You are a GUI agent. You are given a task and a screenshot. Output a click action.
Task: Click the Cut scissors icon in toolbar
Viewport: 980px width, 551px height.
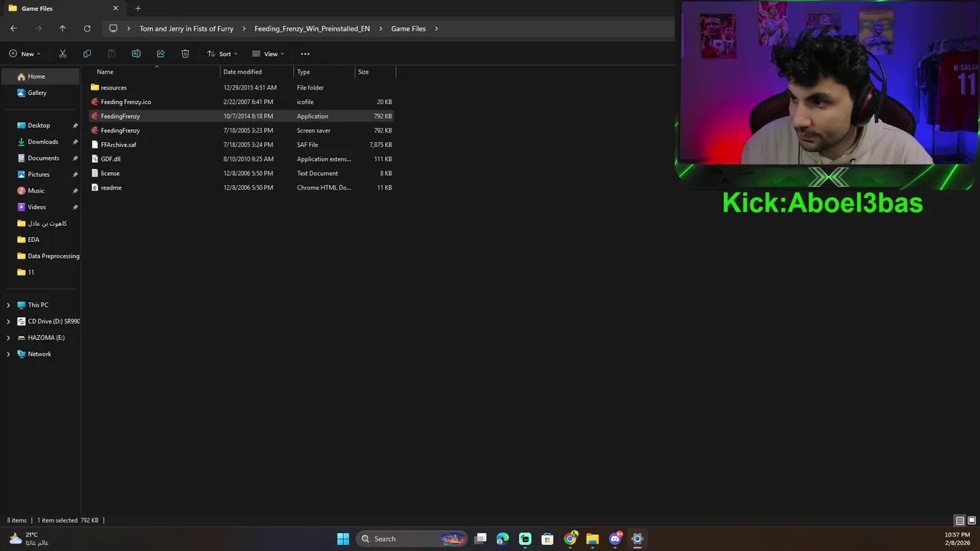tap(63, 54)
